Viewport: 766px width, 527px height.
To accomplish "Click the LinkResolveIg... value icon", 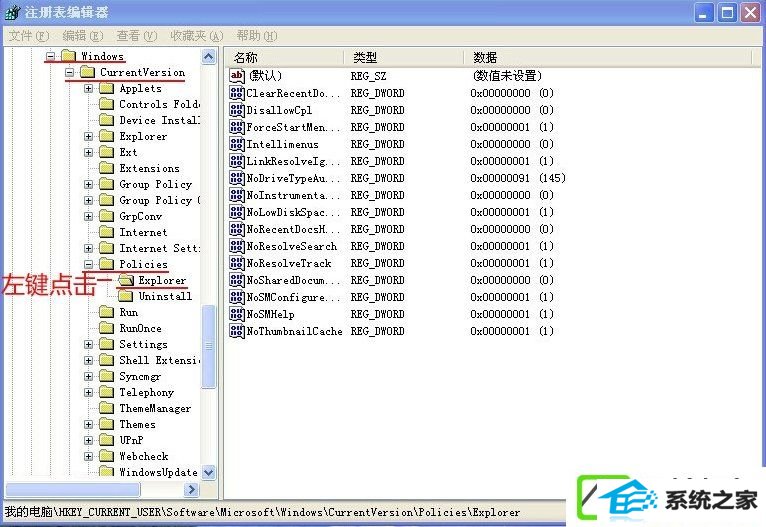I will [x=237, y=161].
